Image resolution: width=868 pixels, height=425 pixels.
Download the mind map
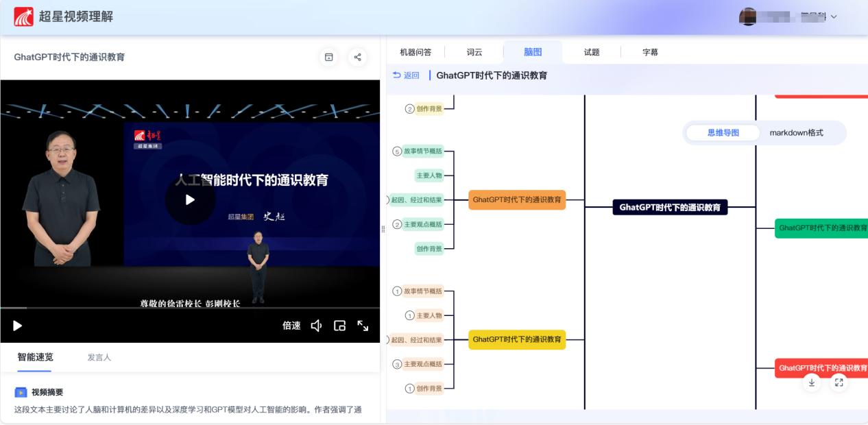tap(812, 382)
